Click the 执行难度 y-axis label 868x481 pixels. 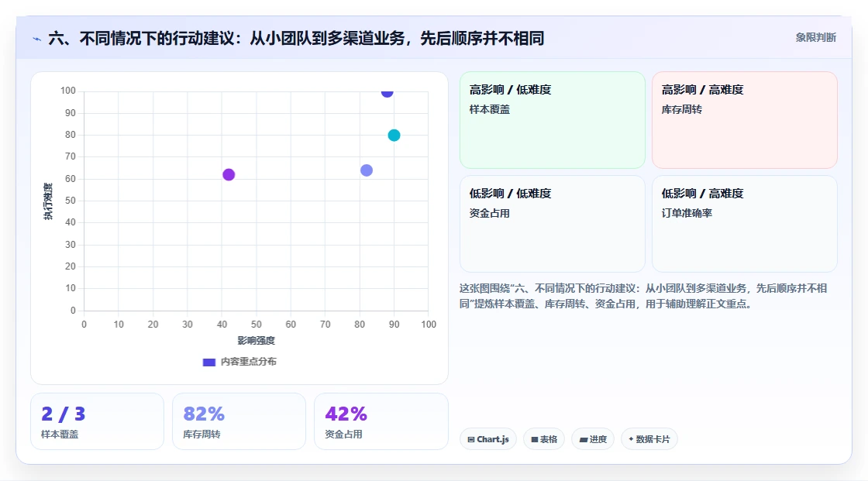point(48,201)
